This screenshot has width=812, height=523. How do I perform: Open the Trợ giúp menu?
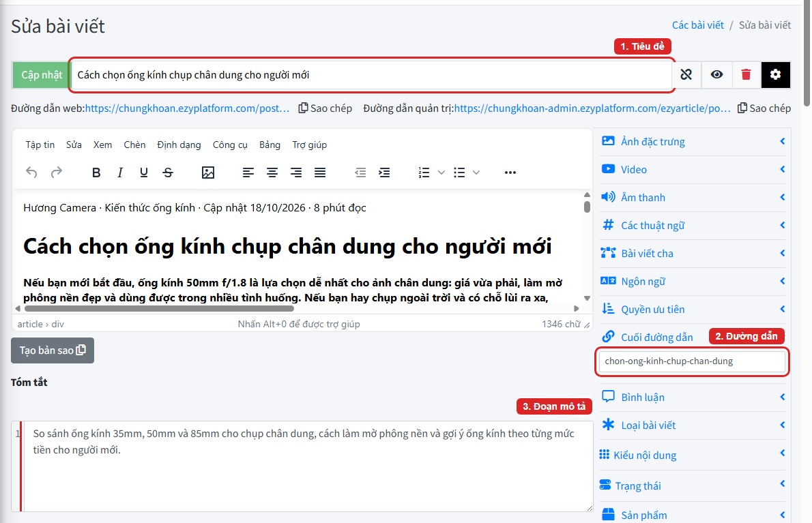coord(310,145)
